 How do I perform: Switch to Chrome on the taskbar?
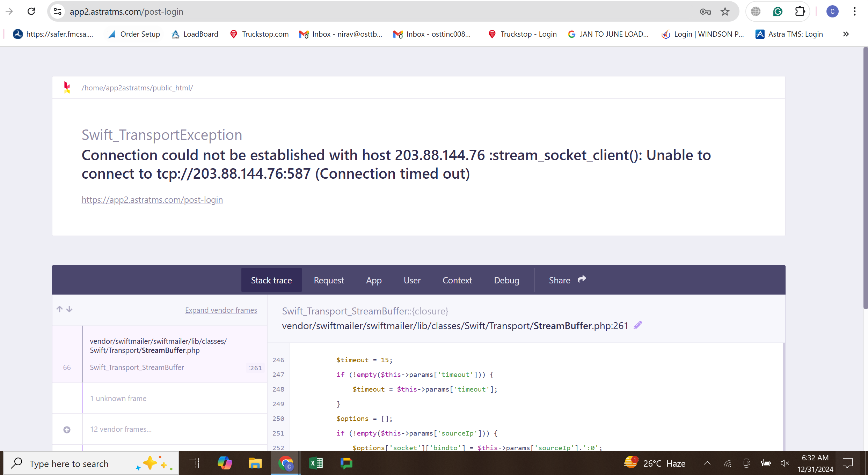point(286,463)
